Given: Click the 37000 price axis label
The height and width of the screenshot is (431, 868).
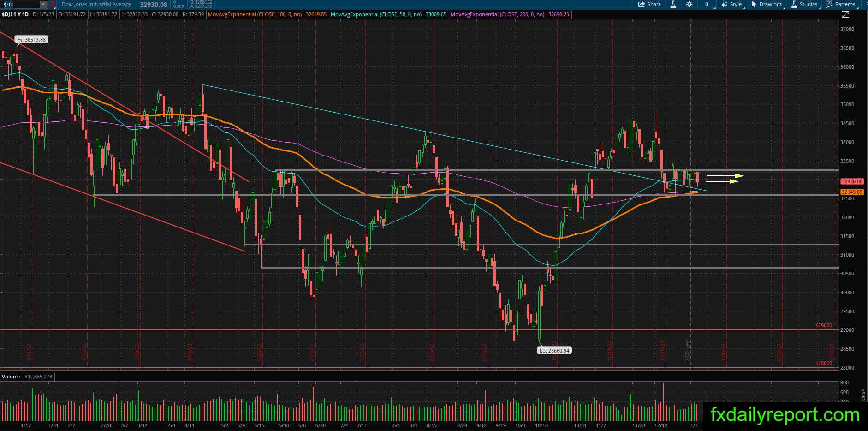Looking at the screenshot, I should click(847, 29).
